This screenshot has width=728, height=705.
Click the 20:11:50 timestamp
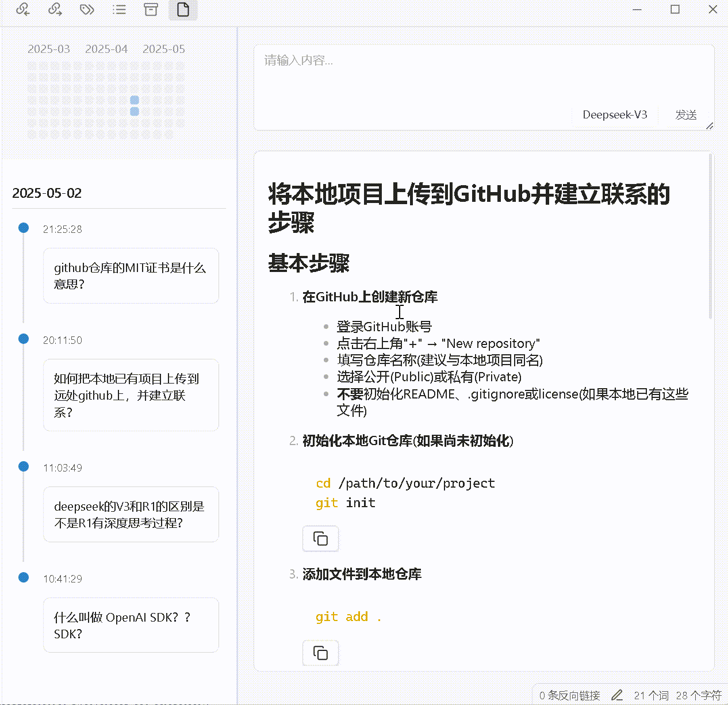click(63, 340)
